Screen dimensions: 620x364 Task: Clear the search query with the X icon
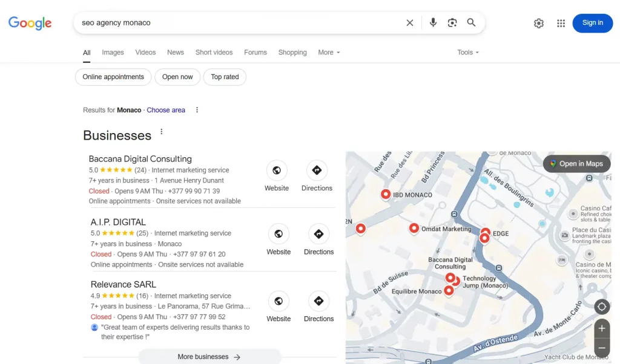pyautogui.click(x=410, y=23)
